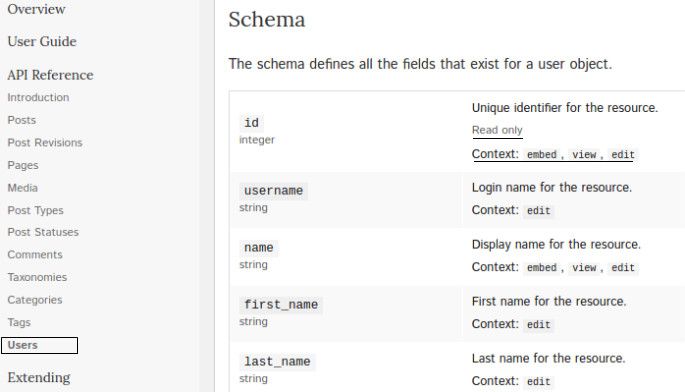The image size is (685, 392).
Task: Click the Schema heading
Action: point(266,20)
